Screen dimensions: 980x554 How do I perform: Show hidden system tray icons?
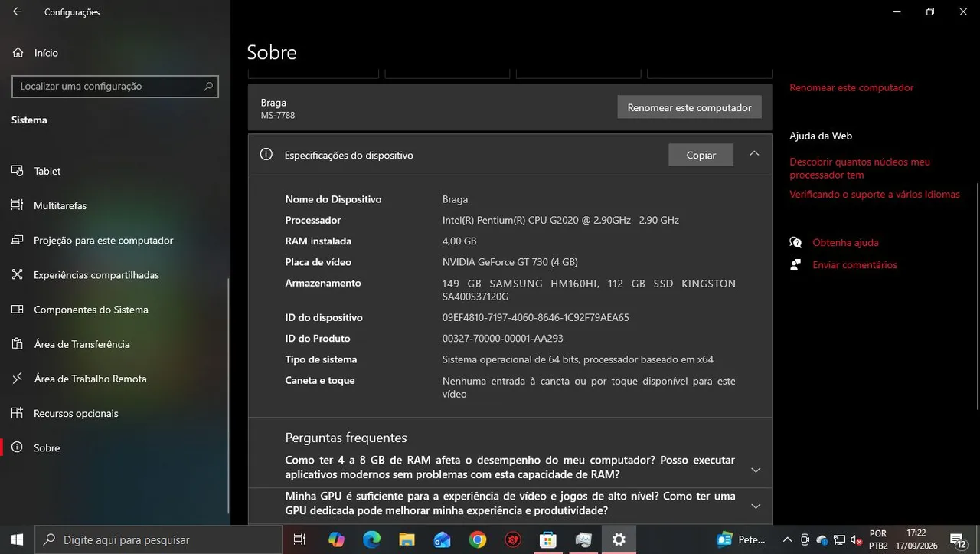(787, 539)
